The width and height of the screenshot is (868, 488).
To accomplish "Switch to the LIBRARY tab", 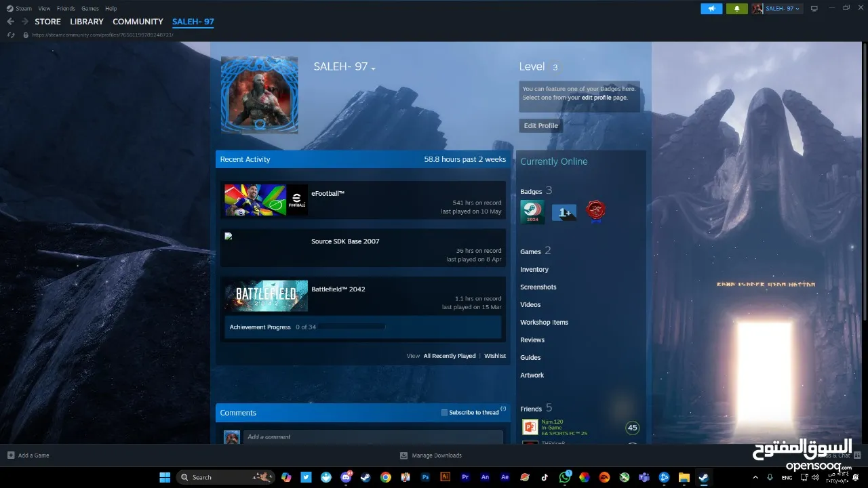I will [87, 22].
